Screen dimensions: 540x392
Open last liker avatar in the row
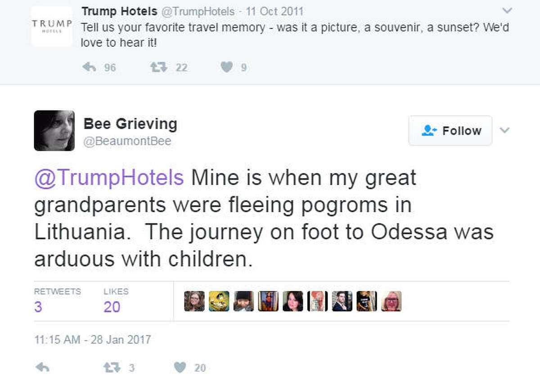pos(391,301)
